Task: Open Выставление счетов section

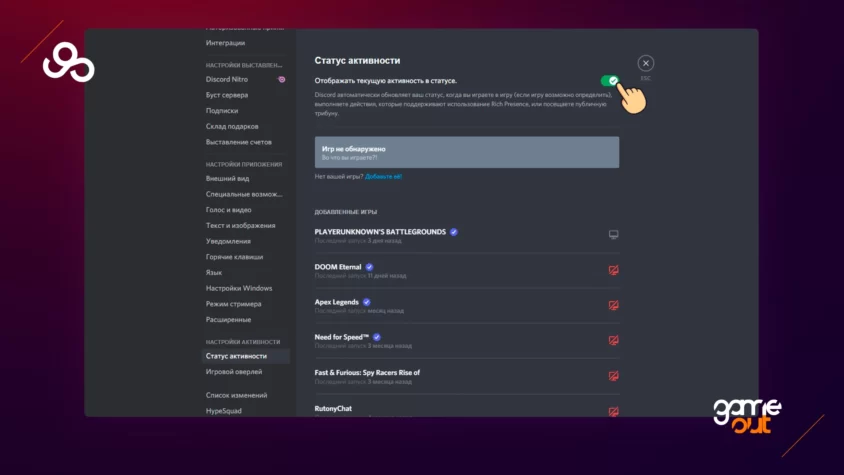Action: point(238,142)
